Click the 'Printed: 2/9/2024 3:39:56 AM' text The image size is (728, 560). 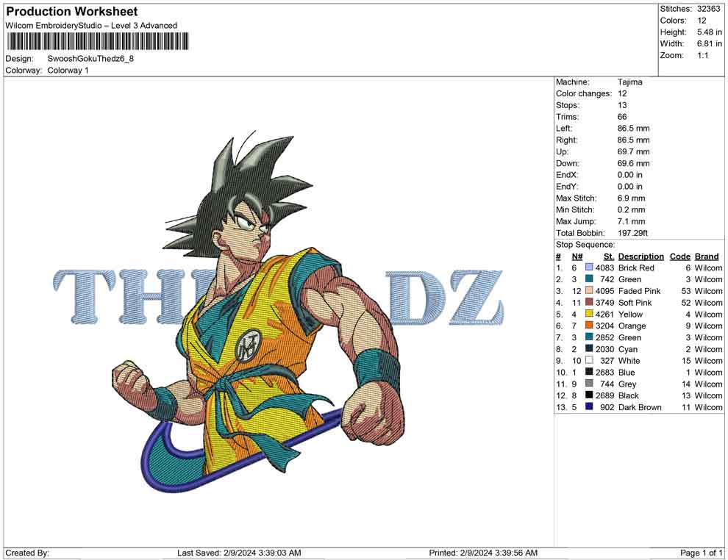pyautogui.click(x=483, y=553)
